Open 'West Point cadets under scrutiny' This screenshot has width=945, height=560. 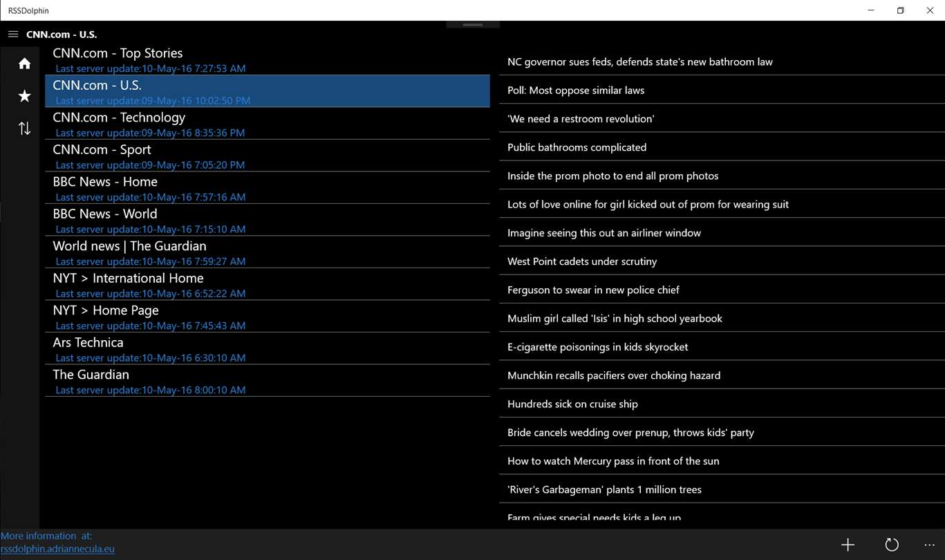click(722, 261)
